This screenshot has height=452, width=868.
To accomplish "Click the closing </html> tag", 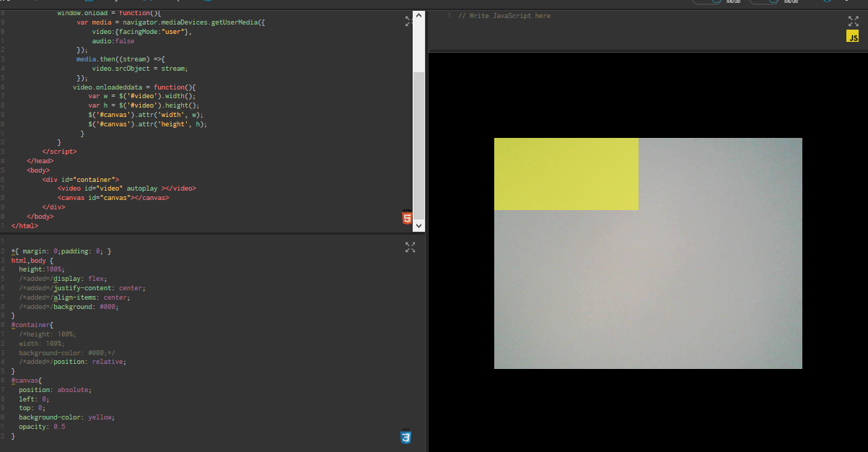I will pos(25,226).
